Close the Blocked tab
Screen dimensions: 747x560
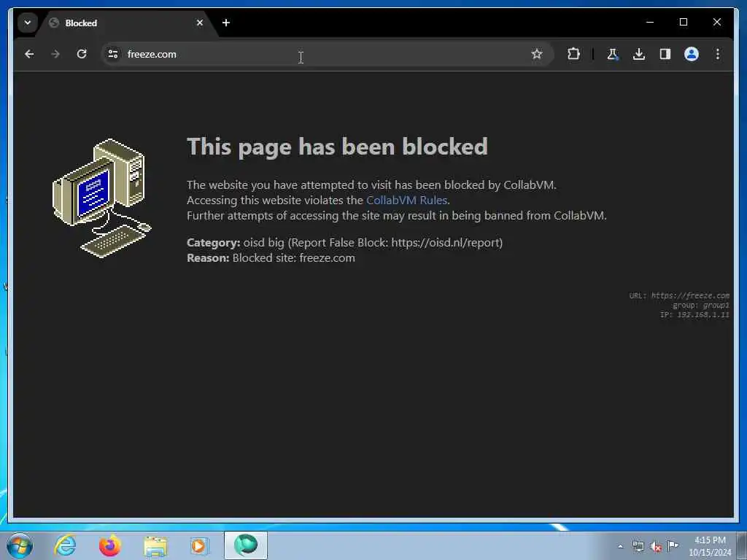(x=200, y=23)
